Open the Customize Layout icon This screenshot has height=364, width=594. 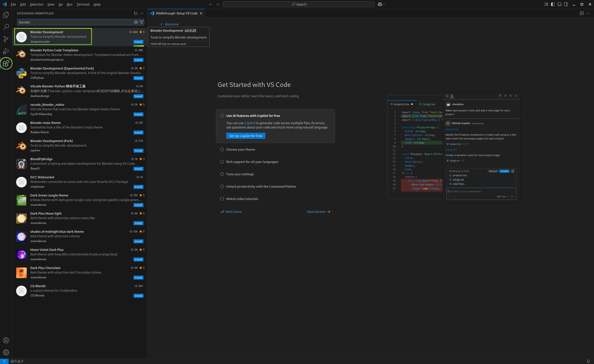tap(546, 4)
